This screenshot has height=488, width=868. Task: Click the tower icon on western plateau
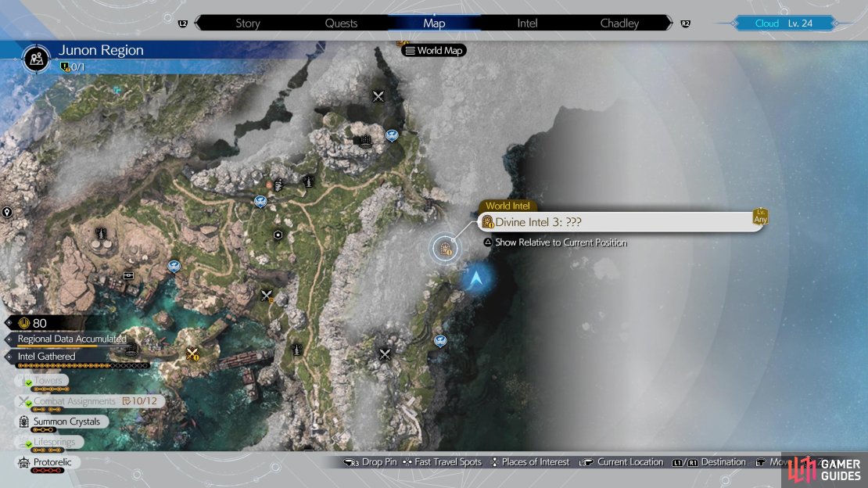pos(102,234)
